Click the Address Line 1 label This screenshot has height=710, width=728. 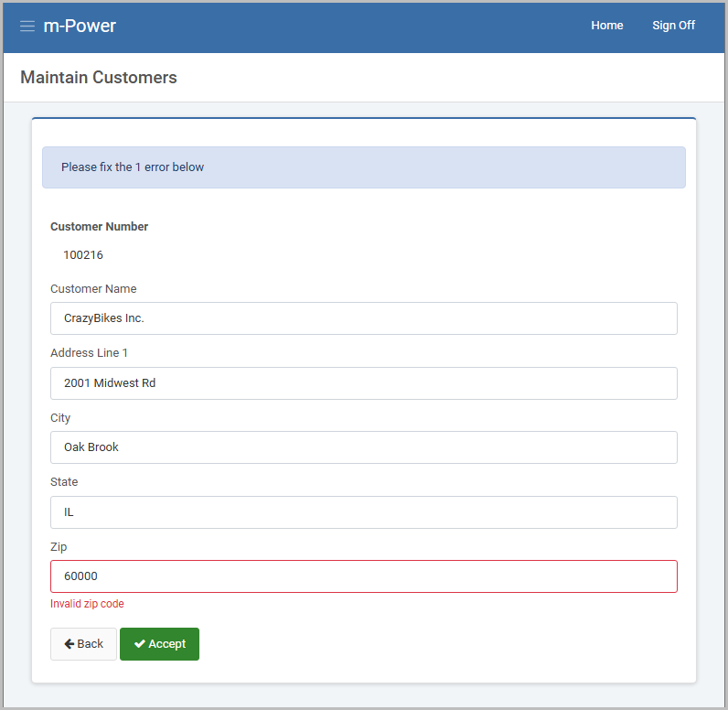(89, 353)
